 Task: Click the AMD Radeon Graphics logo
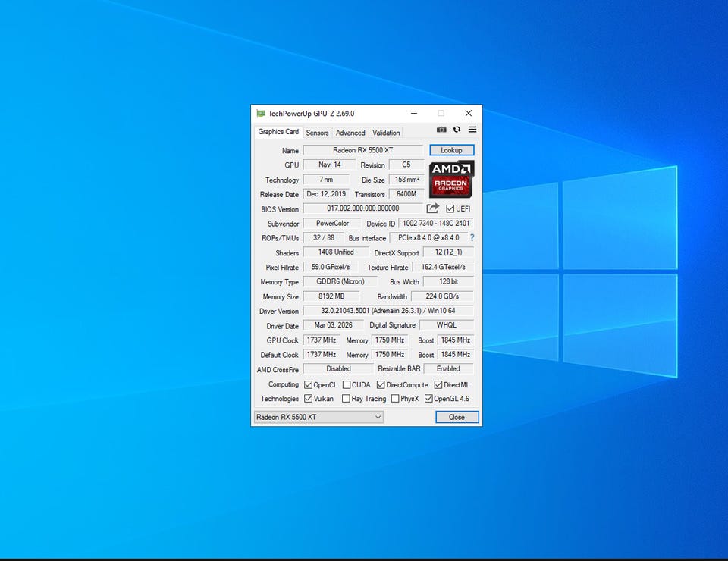(451, 180)
